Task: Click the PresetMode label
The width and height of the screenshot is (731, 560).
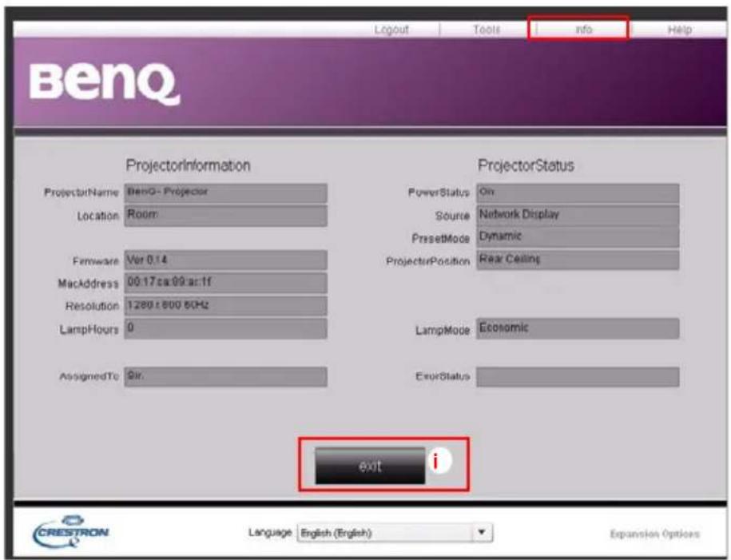Action: pyautogui.click(x=440, y=239)
